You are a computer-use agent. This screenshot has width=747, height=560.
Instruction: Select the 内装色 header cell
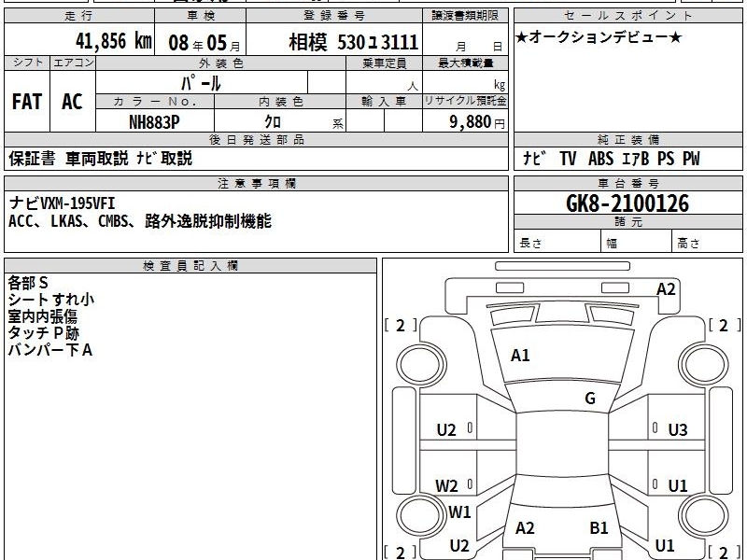(x=280, y=102)
